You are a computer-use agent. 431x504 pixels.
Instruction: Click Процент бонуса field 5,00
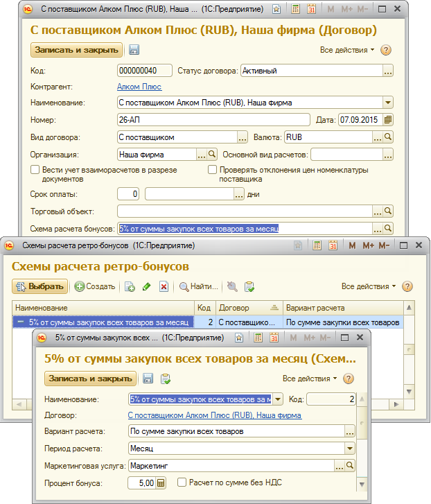142,483
